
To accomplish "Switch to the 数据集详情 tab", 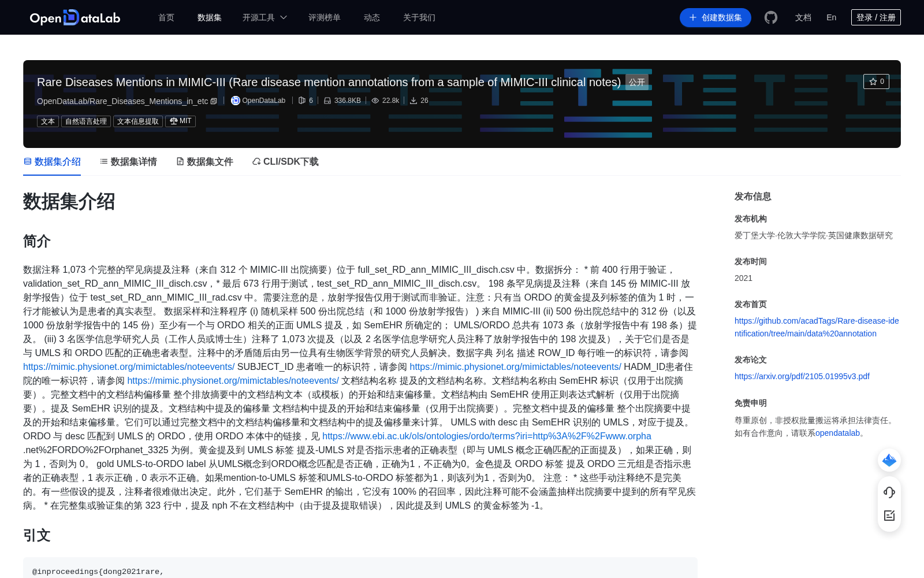I will 128,162.
